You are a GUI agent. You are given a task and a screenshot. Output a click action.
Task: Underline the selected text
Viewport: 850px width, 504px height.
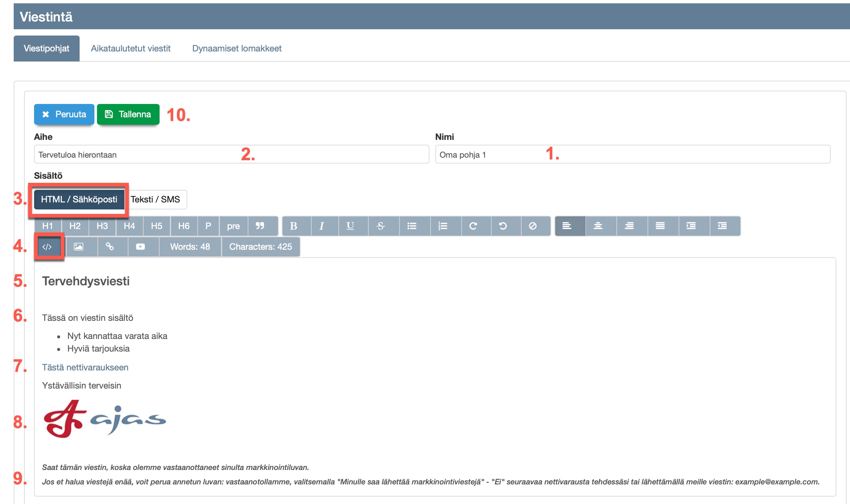tap(350, 226)
